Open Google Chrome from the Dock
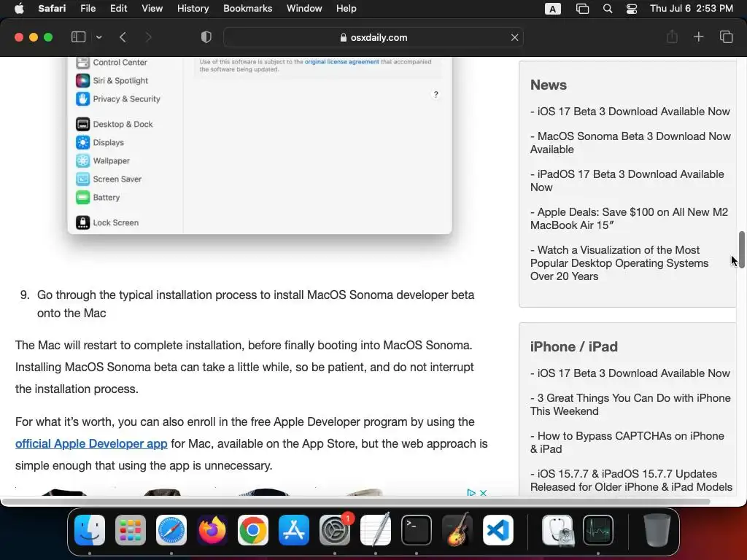Viewport: 747px width, 560px height. pos(253,529)
